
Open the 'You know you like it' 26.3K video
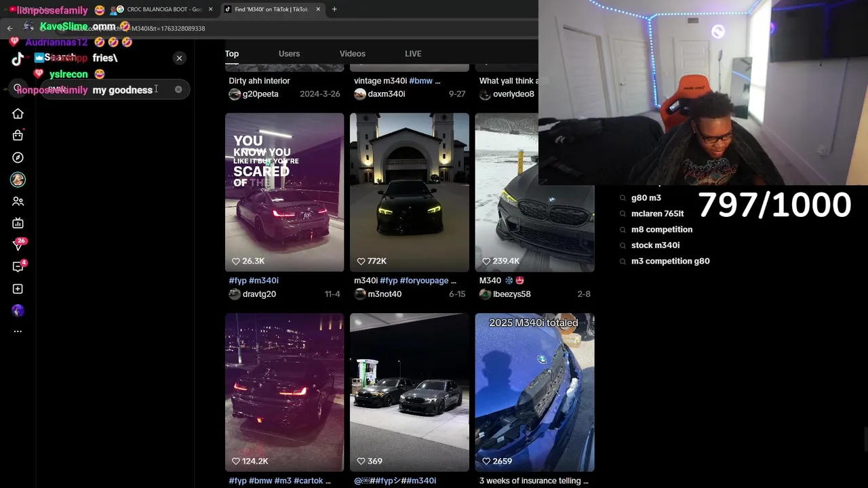[284, 192]
